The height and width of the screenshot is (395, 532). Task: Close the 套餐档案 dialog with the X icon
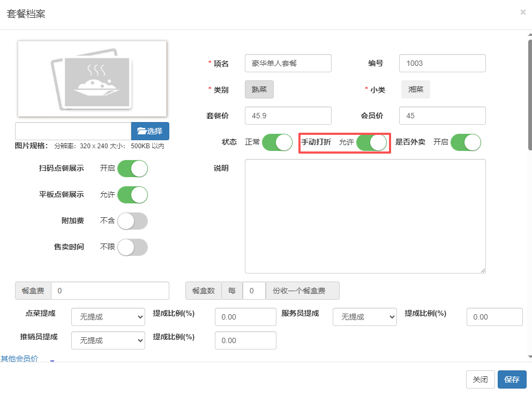523,12
